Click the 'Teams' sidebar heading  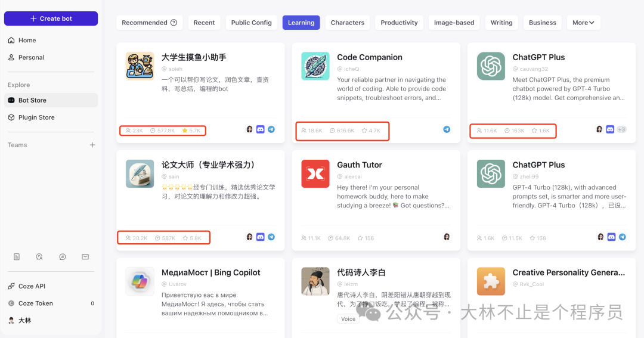coord(17,145)
